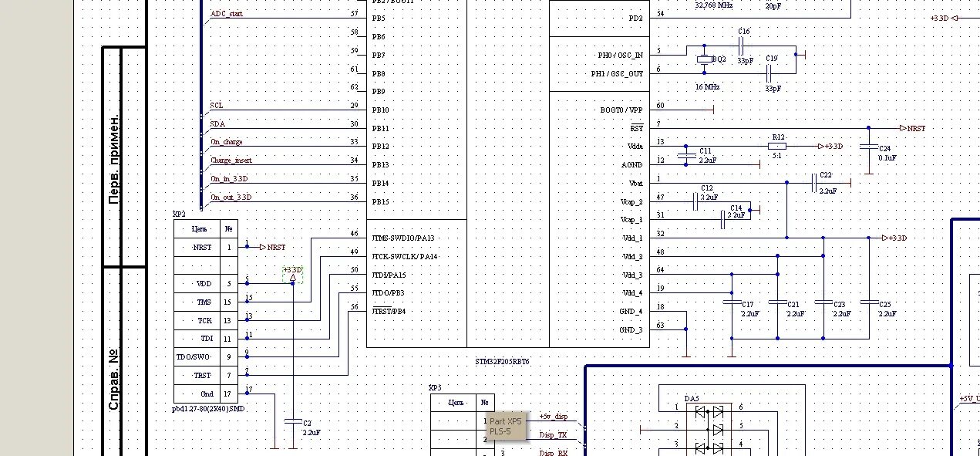Click the 16 MHz crystal value
This screenshot has width=980, height=456.
point(707,87)
